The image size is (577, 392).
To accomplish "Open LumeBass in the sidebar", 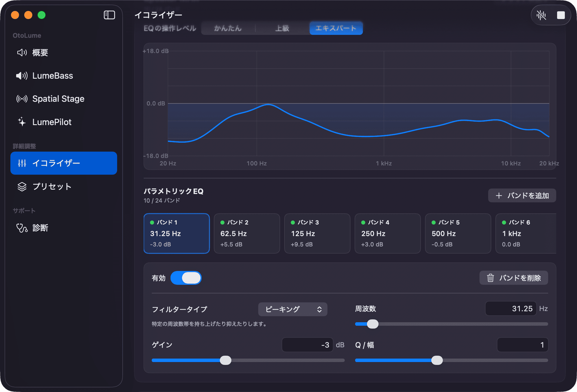I will click(64, 76).
